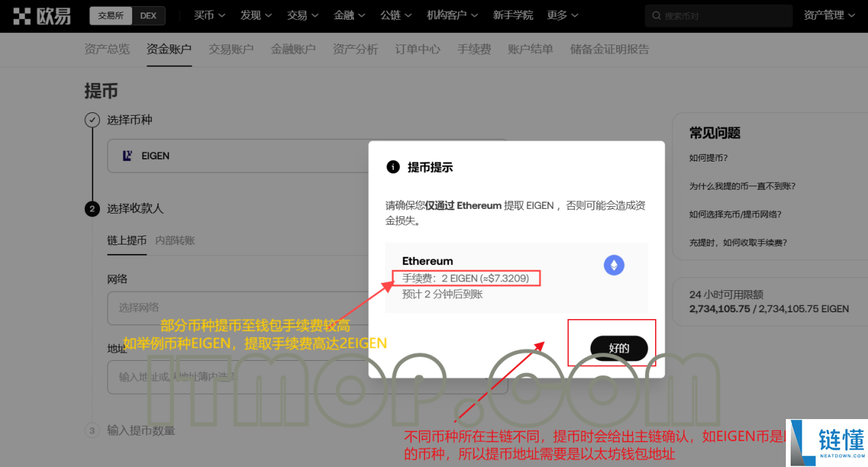Expand the 金融 menu
Viewport: 868px width, 467px height.
[350, 15]
